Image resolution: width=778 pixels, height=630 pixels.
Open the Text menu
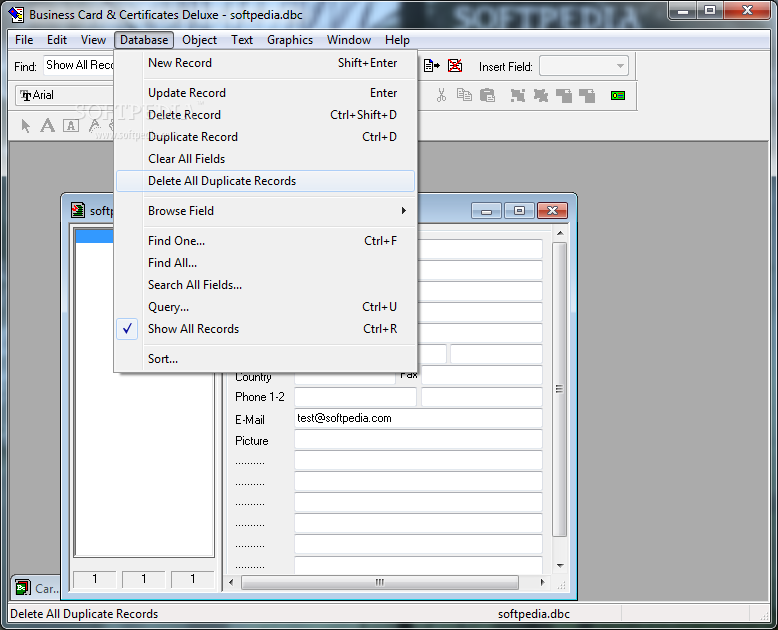pyautogui.click(x=242, y=40)
